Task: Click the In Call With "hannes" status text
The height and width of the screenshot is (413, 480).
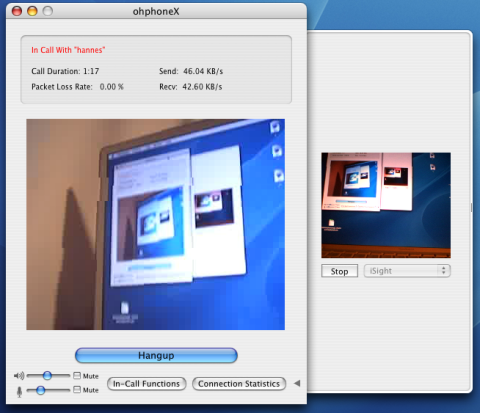Action: click(x=68, y=50)
